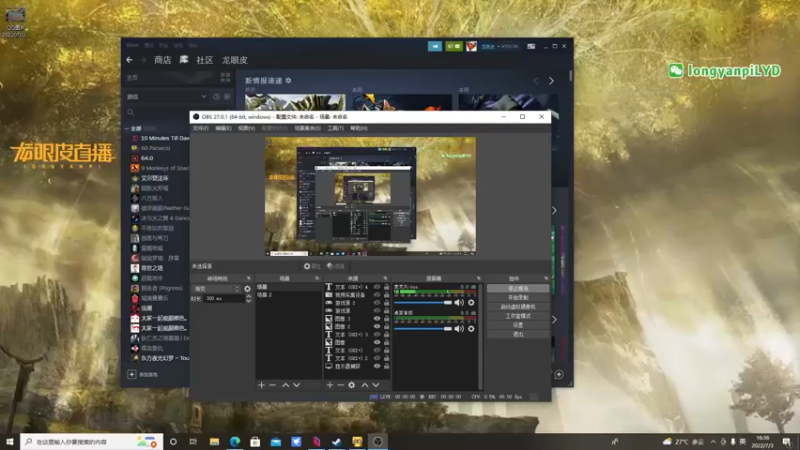The height and width of the screenshot is (450, 800).
Task: Open Steam account name dropdown
Action: (x=500, y=46)
